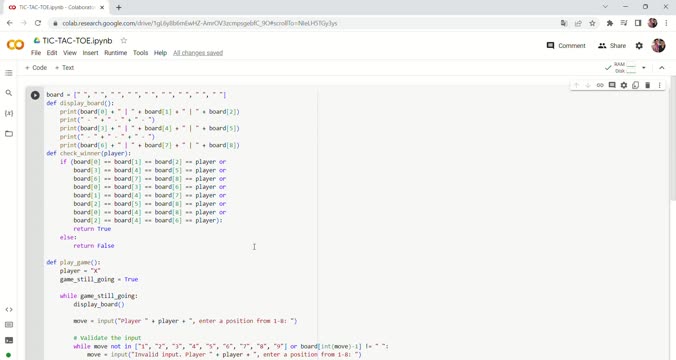
Task: Bookmark this page with the star
Action: pyautogui.click(x=592, y=23)
